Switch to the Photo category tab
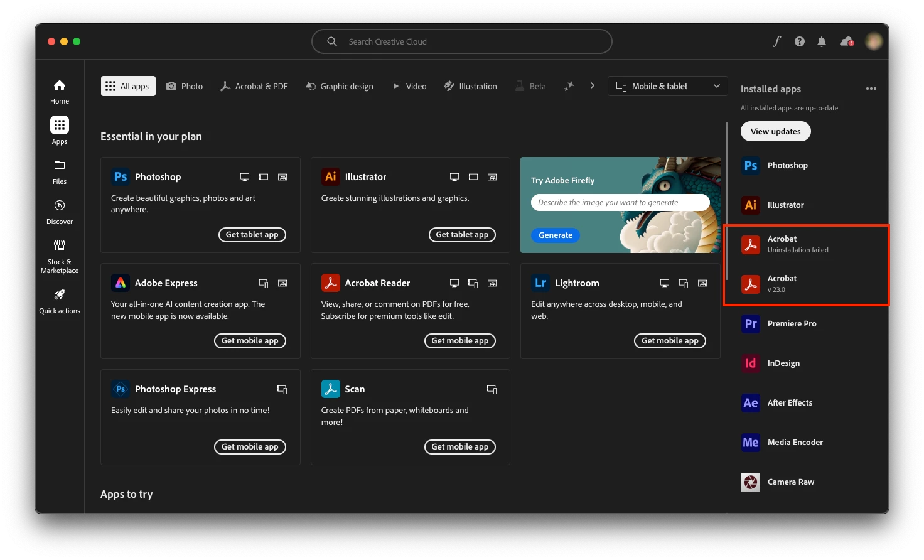The height and width of the screenshot is (560, 924). (x=185, y=86)
